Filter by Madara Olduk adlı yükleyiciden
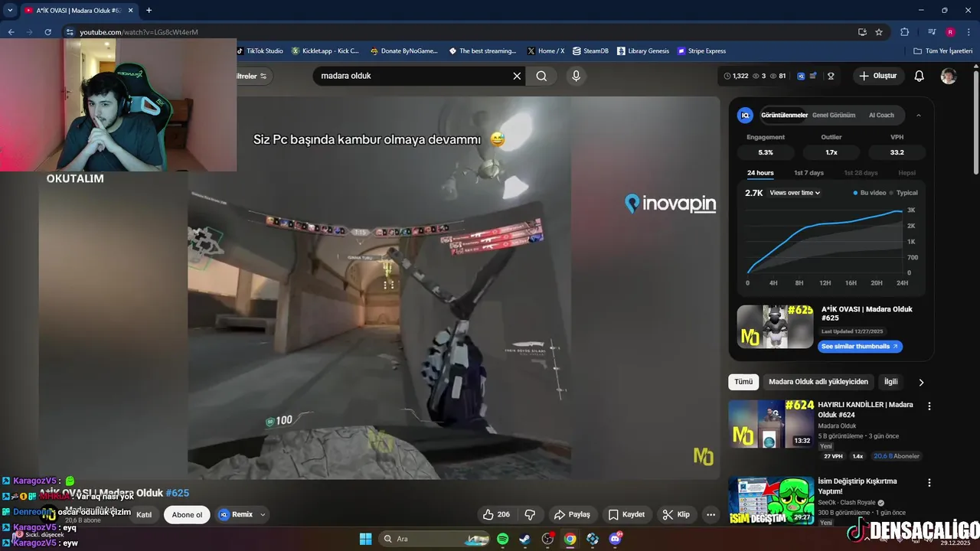Screen dimensions: 980x551 coord(818,382)
